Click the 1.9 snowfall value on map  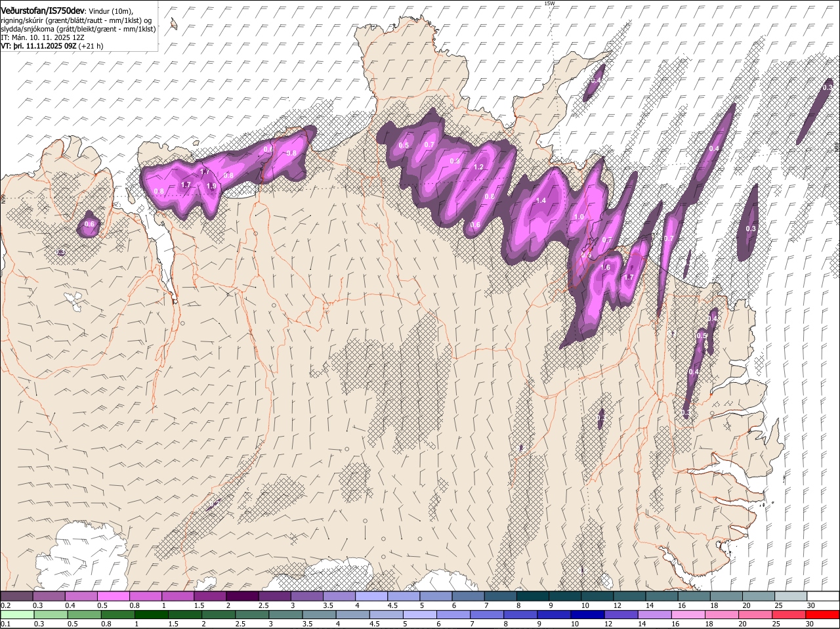click(211, 186)
